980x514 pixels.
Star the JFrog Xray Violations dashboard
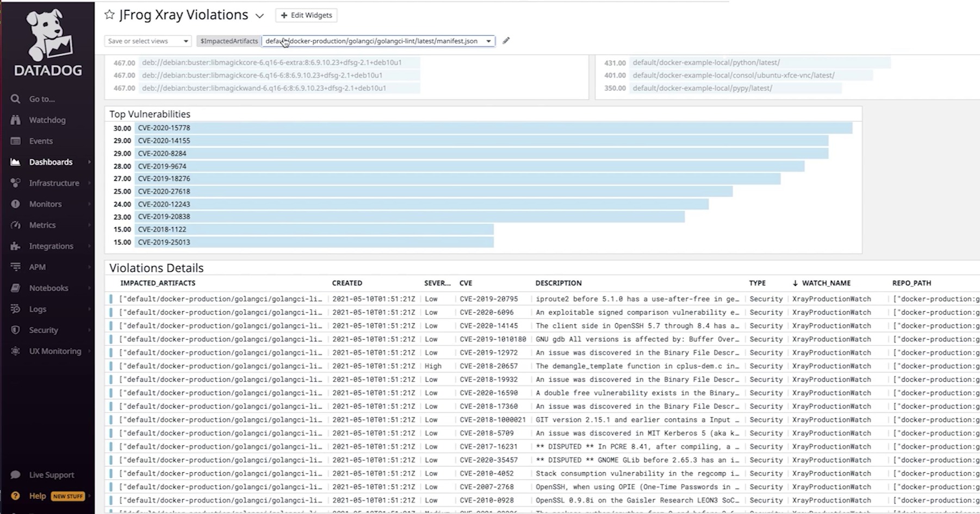pos(109,15)
